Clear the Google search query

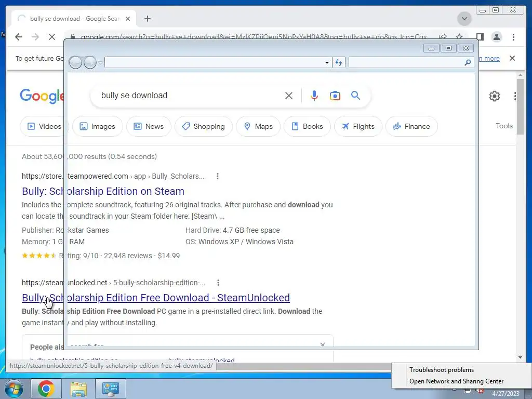click(289, 96)
